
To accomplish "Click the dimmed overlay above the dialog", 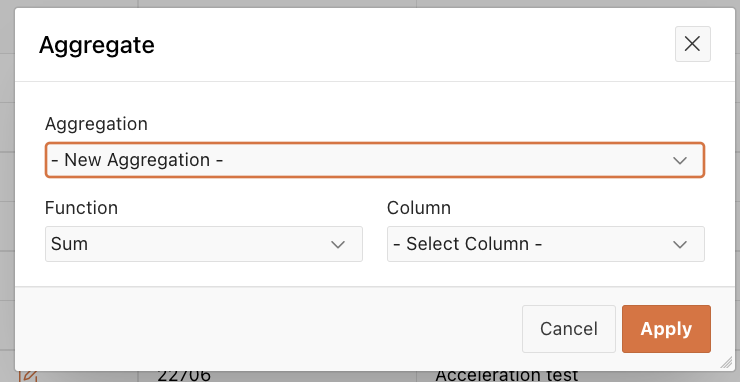I will [370, 3].
